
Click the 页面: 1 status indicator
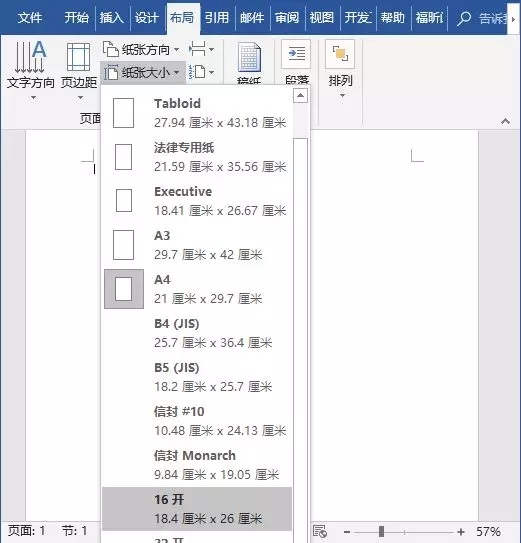(27, 531)
